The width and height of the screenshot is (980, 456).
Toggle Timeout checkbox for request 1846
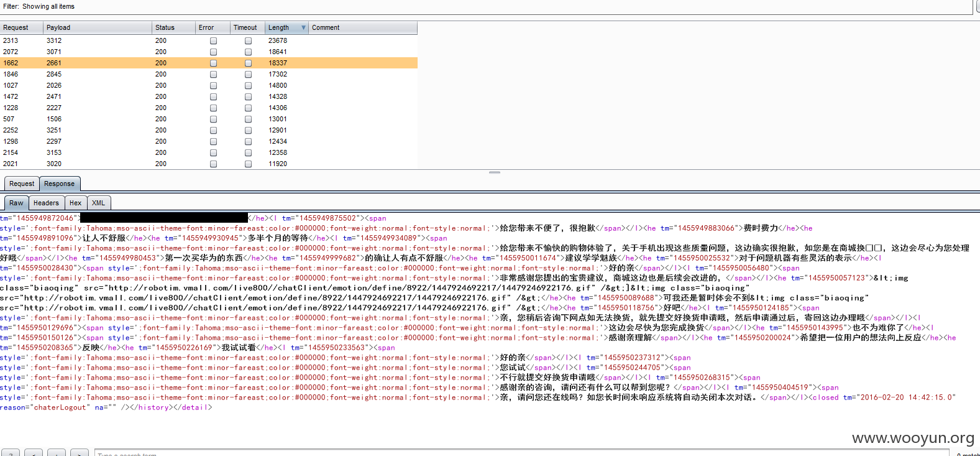pyautogui.click(x=248, y=74)
